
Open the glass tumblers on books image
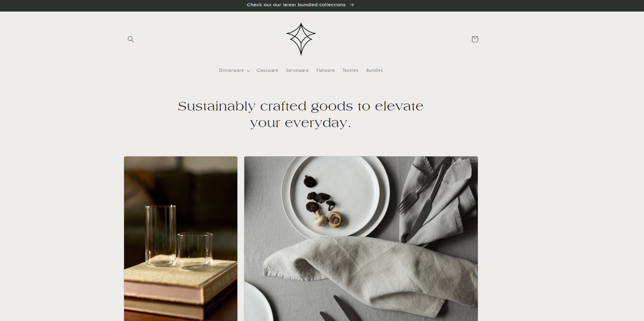pos(181,239)
